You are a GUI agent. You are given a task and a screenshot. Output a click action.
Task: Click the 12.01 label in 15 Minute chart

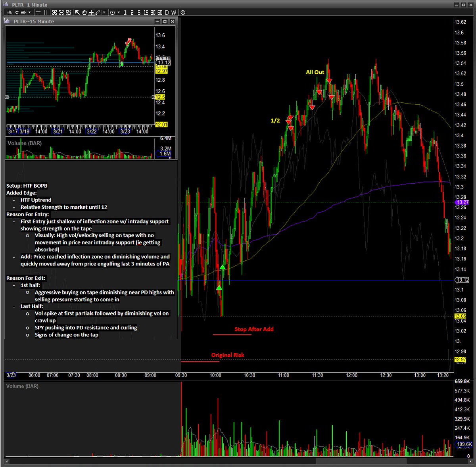click(161, 125)
